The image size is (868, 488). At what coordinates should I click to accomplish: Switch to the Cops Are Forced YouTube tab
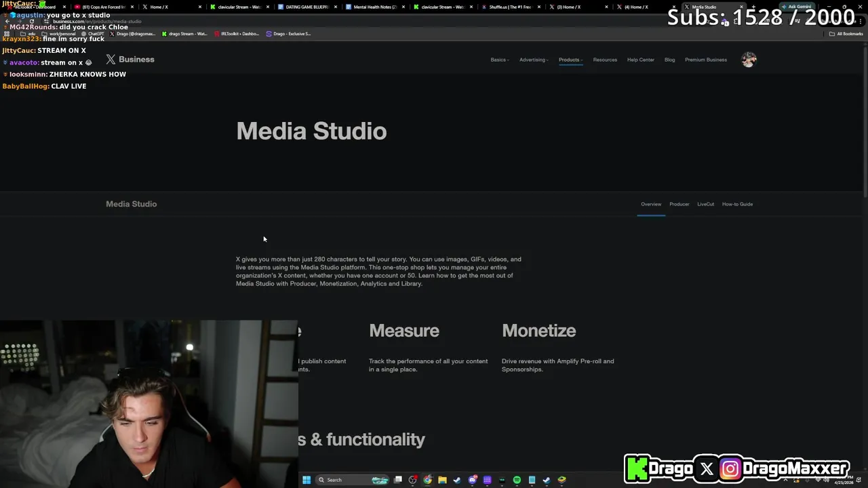[x=103, y=7]
